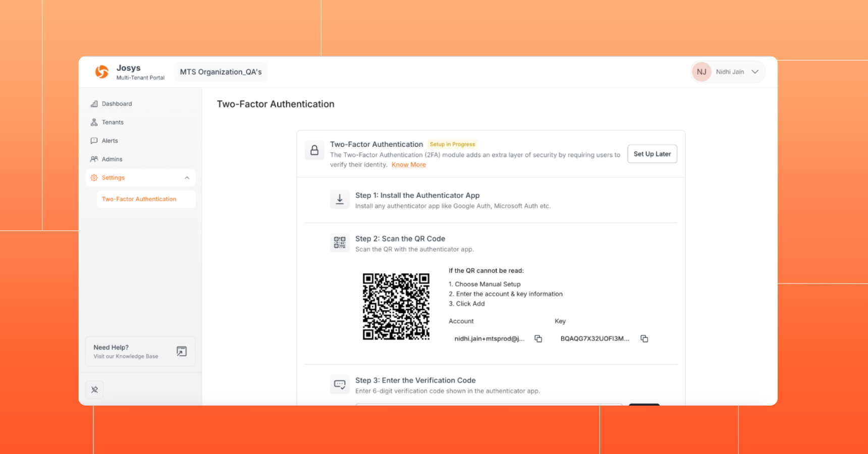The image size is (868, 454).
Task: Click the key value BQAQG7X32UOFI3M...
Action: click(x=595, y=338)
